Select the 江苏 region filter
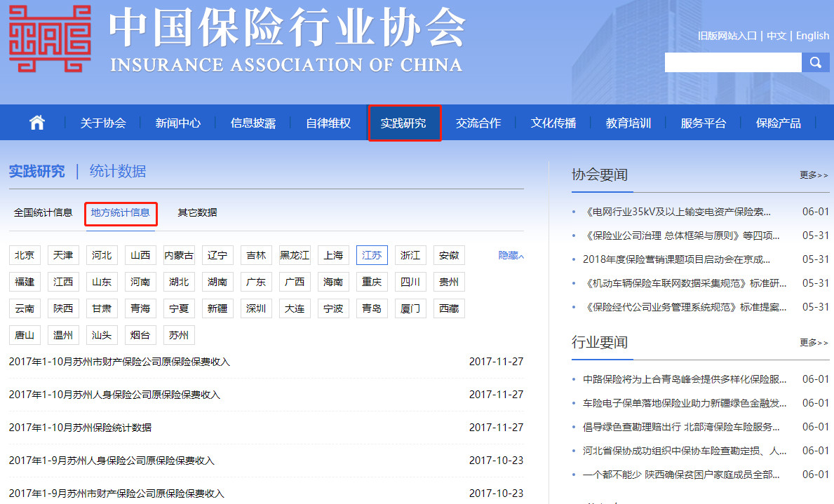Screen dimensions: 834x504 pos(372,255)
